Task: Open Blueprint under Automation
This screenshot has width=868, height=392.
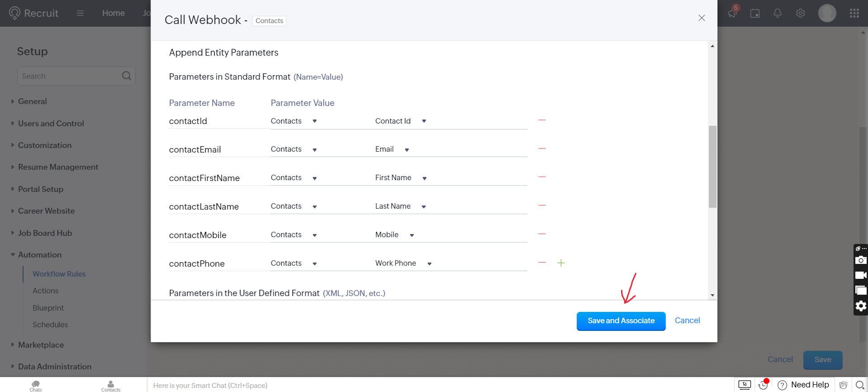Action: click(x=48, y=308)
